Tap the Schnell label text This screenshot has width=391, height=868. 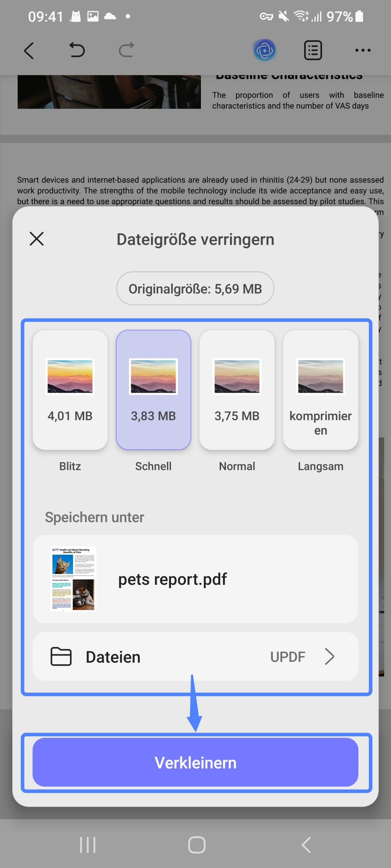pyautogui.click(x=153, y=466)
